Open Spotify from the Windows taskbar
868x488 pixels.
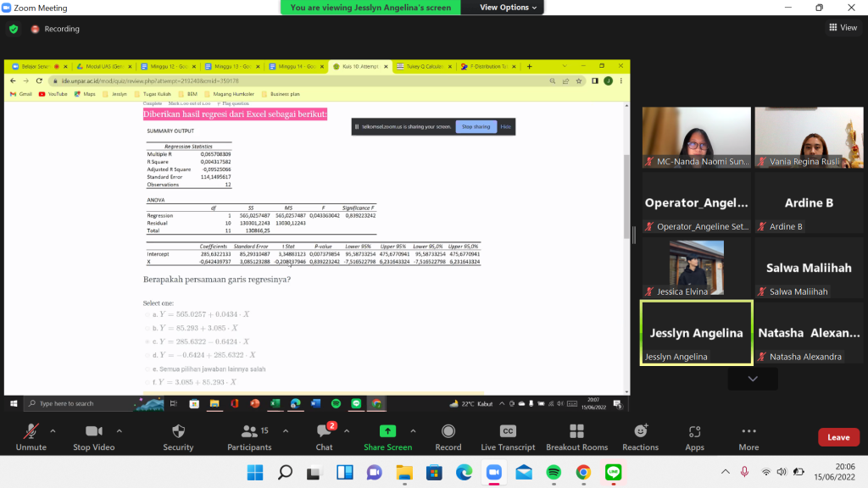click(554, 472)
